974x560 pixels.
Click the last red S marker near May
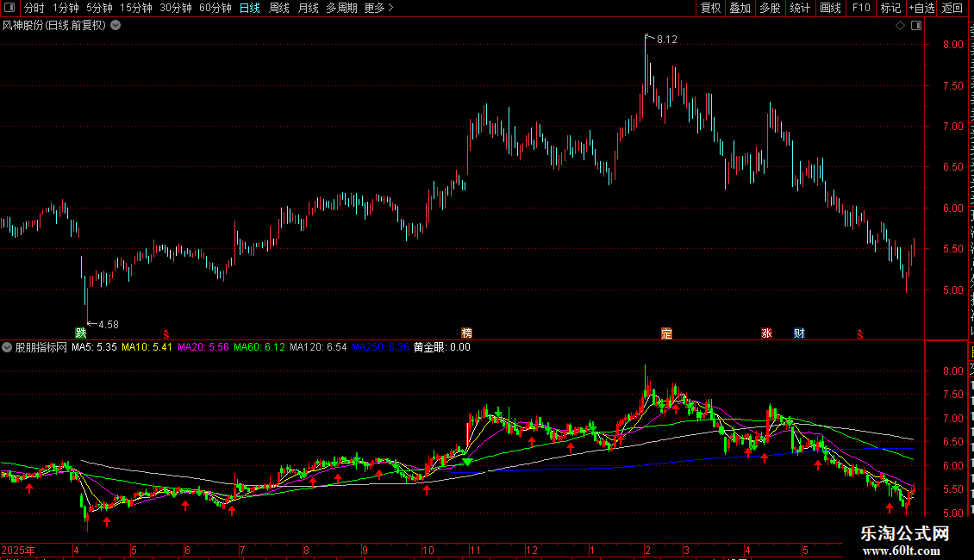click(859, 334)
